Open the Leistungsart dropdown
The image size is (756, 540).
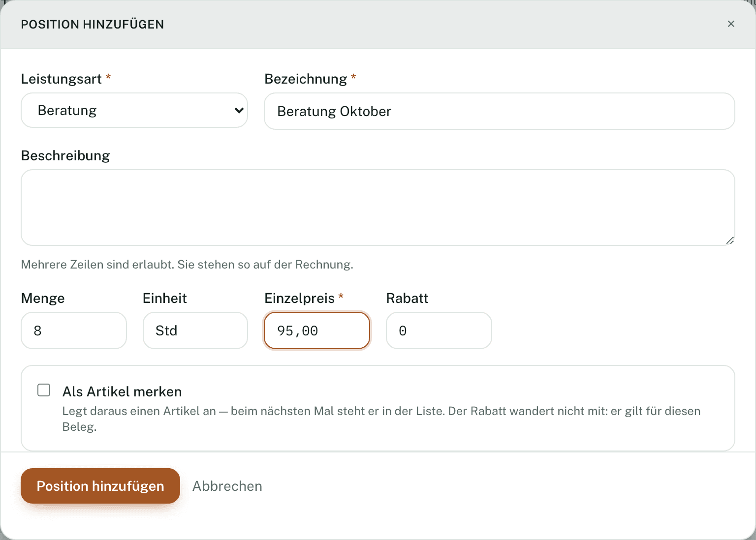134,110
